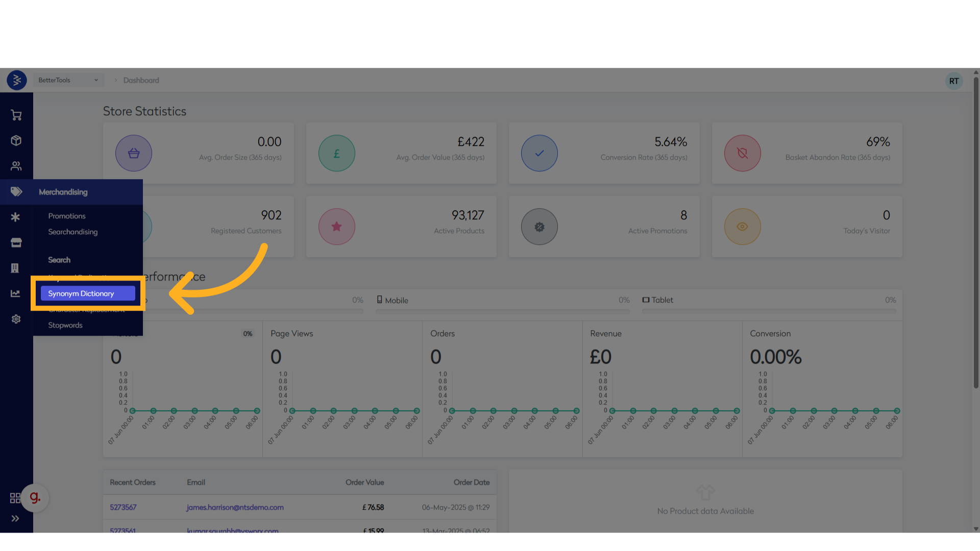Open Promotions under Merchandising

pos(67,216)
